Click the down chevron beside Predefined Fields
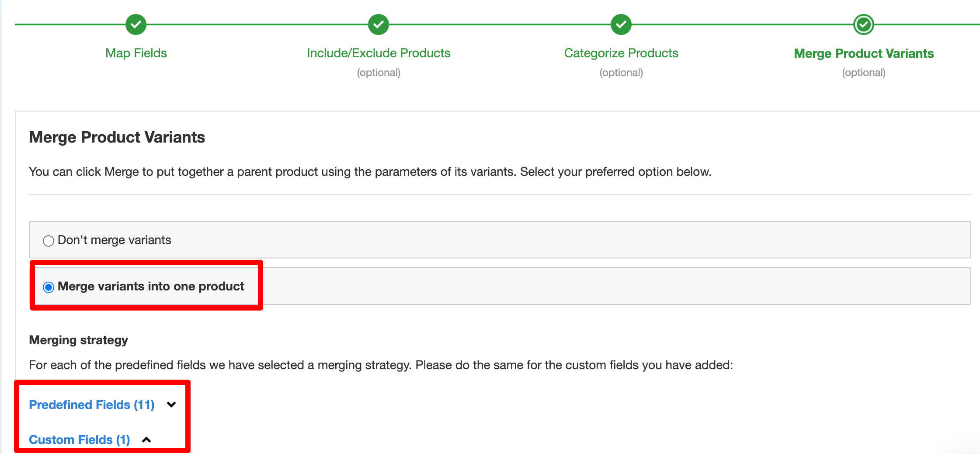 171,405
